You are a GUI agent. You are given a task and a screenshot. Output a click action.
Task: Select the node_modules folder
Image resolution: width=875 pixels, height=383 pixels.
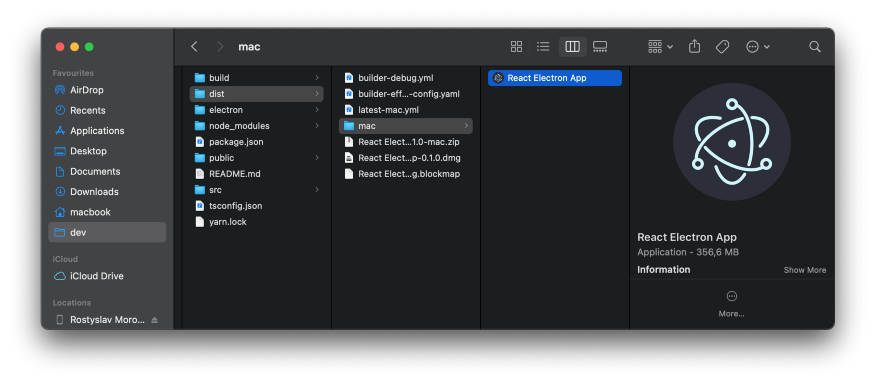click(257, 126)
